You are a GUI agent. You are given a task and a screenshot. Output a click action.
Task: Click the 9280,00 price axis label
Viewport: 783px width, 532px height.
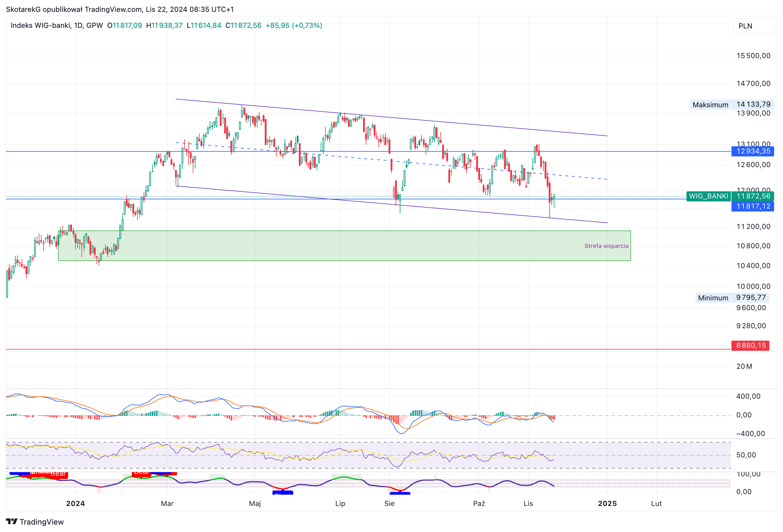click(751, 326)
